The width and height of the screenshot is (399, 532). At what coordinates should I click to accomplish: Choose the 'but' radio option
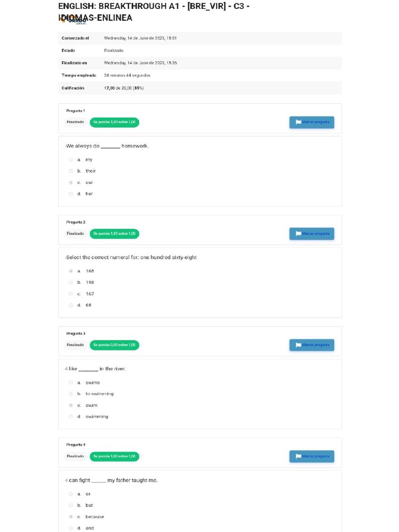click(71, 506)
